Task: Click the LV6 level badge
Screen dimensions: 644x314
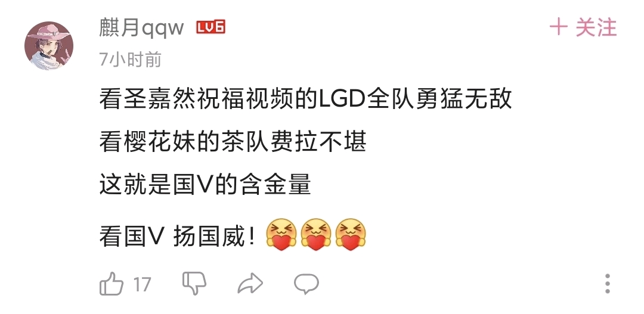Action: tap(210, 27)
